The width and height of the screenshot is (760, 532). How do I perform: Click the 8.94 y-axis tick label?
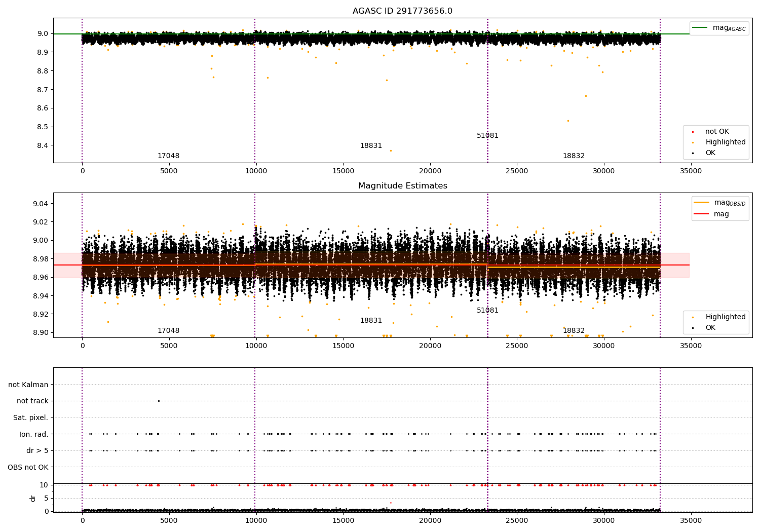pyautogui.click(x=40, y=296)
